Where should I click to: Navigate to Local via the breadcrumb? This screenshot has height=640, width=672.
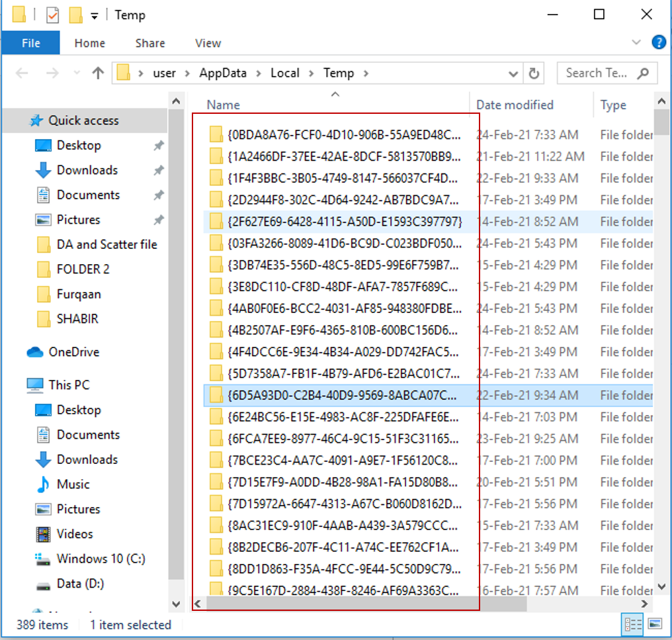285,73
